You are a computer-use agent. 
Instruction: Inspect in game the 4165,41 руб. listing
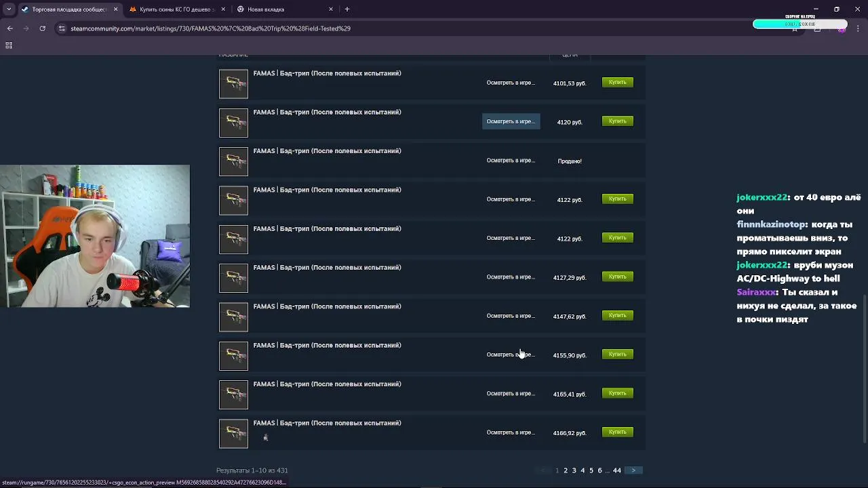[511, 393]
